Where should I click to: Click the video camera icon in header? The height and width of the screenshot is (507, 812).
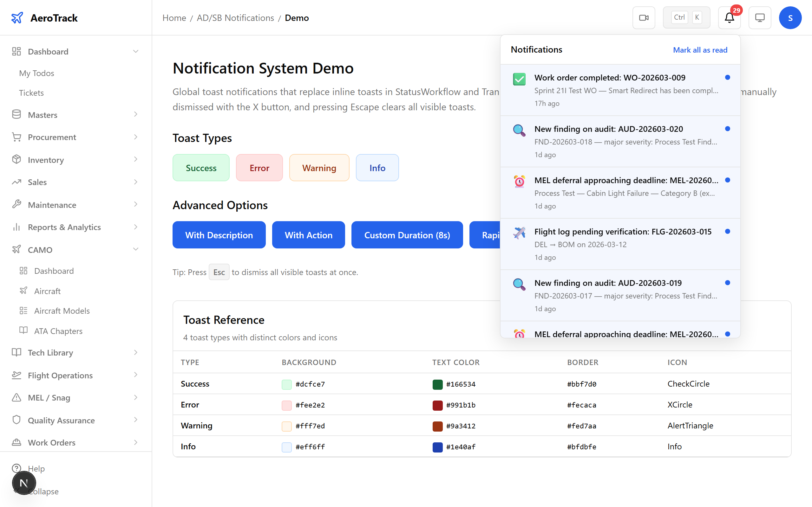644,18
